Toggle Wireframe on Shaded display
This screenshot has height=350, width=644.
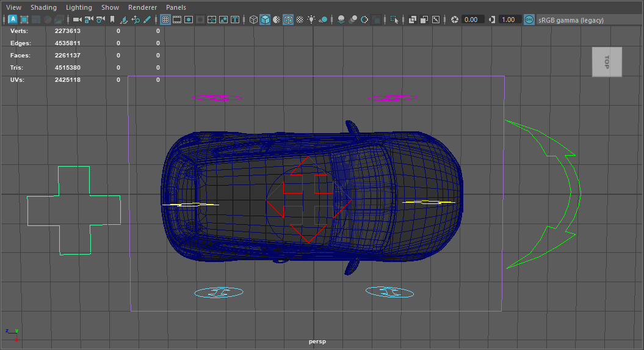click(288, 20)
